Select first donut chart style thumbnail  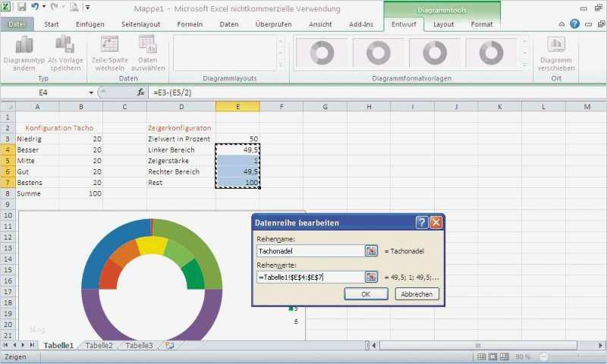click(322, 52)
